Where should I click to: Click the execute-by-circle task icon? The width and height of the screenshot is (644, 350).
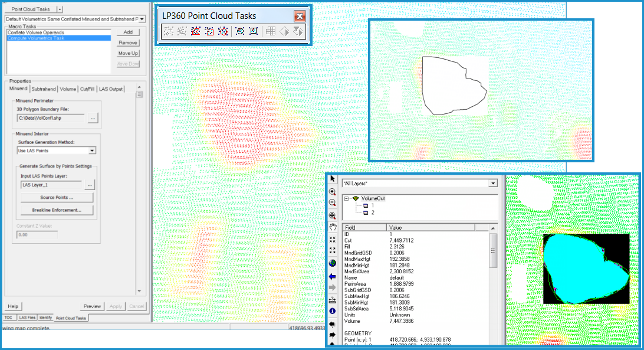click(240, 31)
